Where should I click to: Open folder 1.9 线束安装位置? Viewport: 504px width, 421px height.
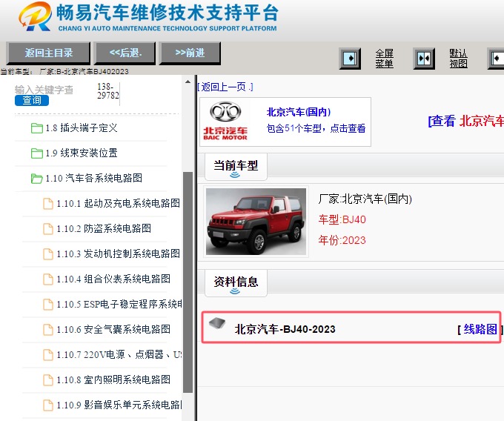coord(82,153)
